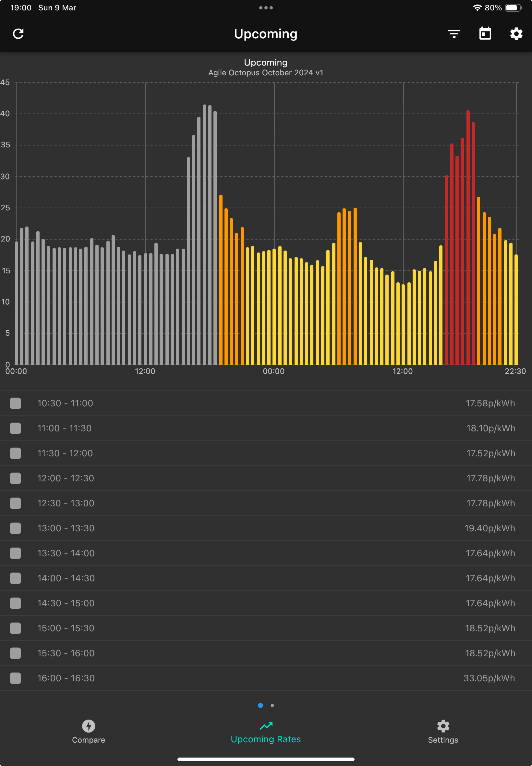532x766 pixels.
Task: Tap the tallest red bar in chart
Action: pyautogui.click(x=468, y=238)
